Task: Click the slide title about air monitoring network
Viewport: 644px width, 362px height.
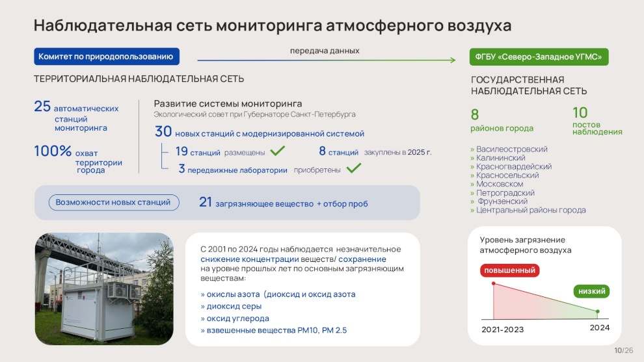Action: point(273,25)
